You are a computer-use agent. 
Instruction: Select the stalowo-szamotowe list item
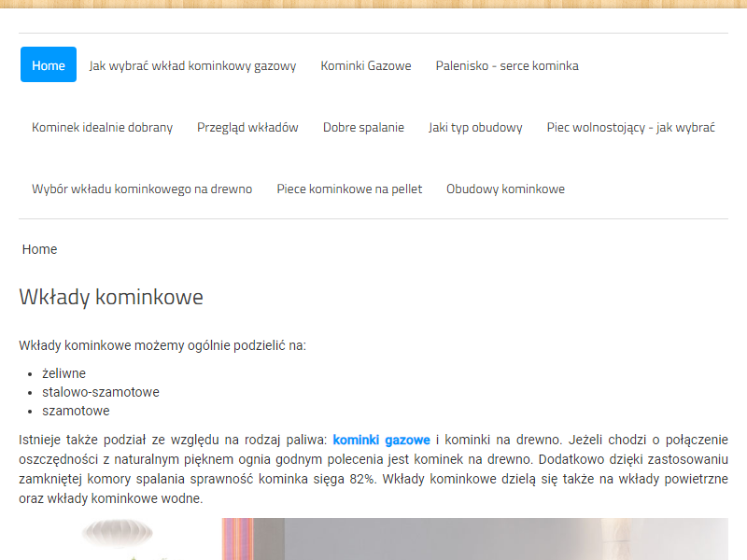pyautogui.click(x=101, y=392)
